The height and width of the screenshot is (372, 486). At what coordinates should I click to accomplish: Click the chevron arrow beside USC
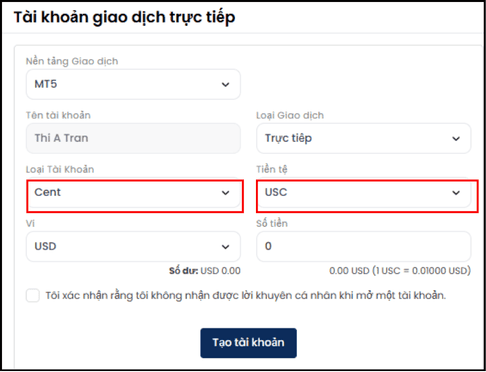pos(456,193)
